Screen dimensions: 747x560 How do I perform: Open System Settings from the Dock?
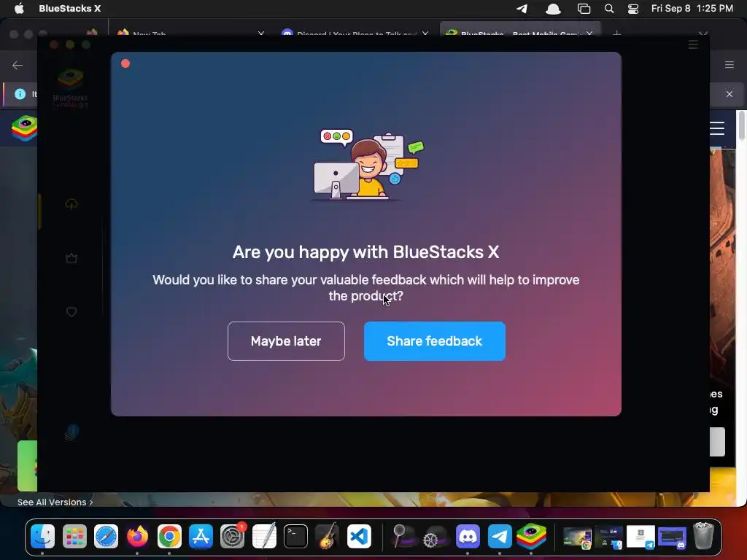pos(233,537)
